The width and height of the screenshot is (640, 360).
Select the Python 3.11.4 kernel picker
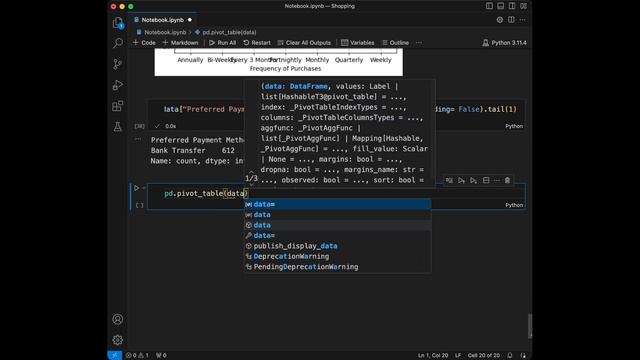[504, 42]
